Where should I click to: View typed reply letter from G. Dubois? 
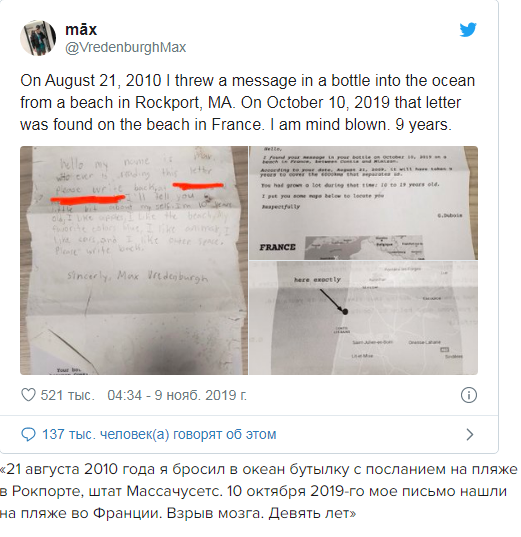click(363, 203)
